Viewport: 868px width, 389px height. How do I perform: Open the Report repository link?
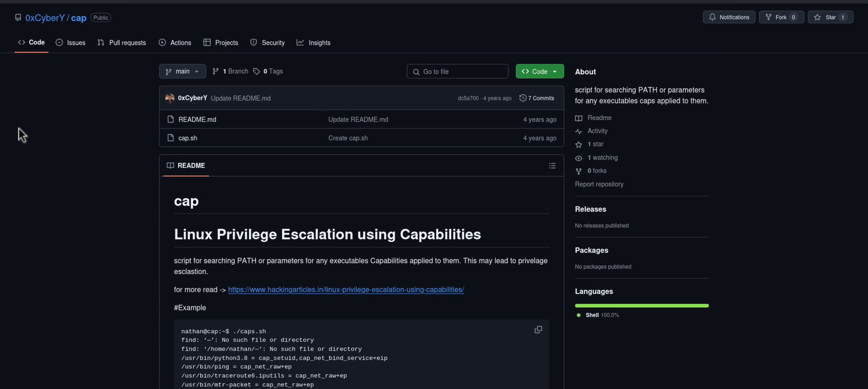click(599, 184)
